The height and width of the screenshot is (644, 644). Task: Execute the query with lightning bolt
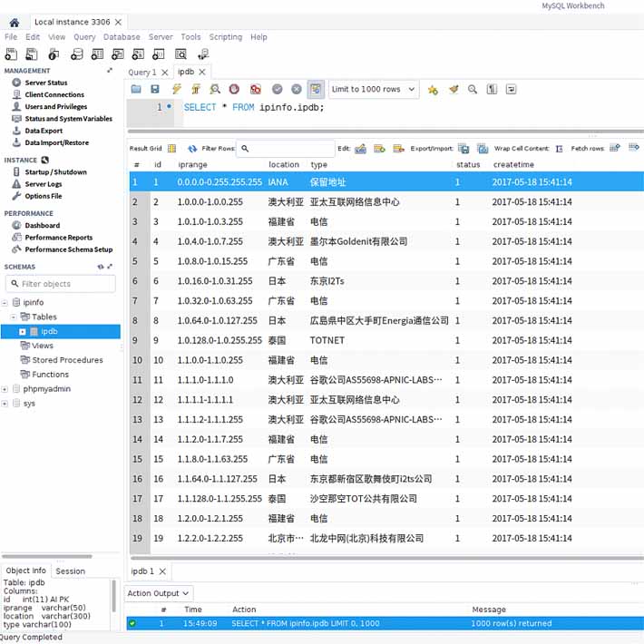[x=177, y=89]
